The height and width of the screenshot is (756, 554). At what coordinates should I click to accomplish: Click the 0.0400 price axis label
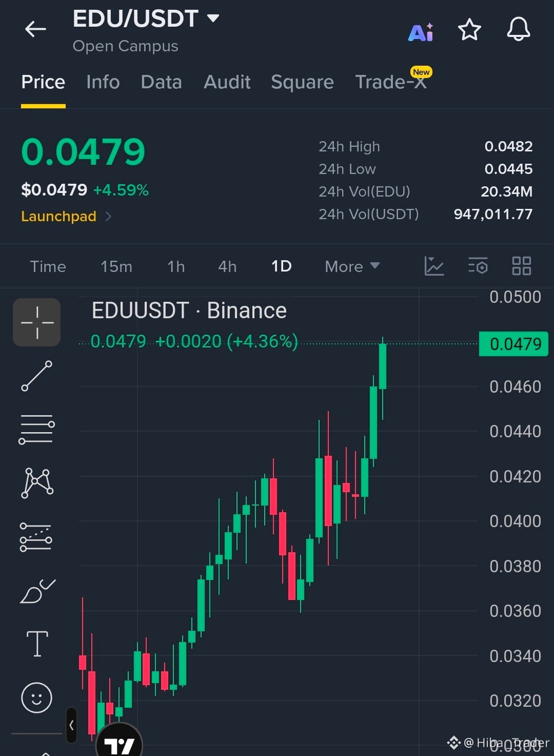coord(515,521)
